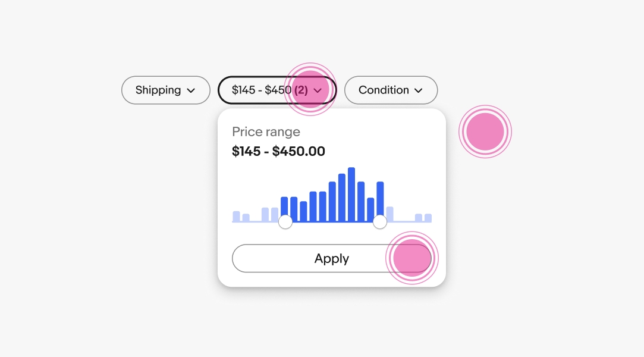The width and height of the screenshot is (644, 357).
Task: Click the pink tap indicator on Apply
Action: point(411,258)
